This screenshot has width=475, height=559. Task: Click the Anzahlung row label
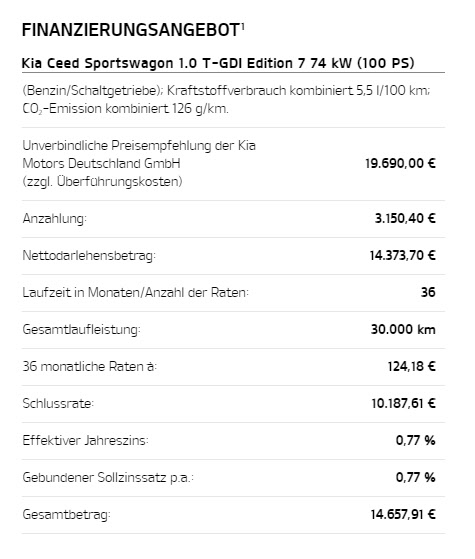click(55, 218)
